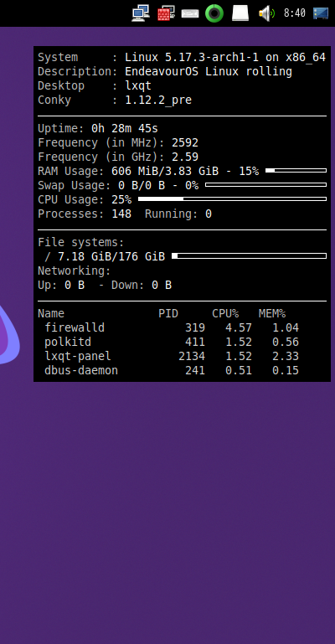The width and height of the screenshot is (335, 644).
Task: Click the green circular update notifier icon
Action: click(214, 13)
